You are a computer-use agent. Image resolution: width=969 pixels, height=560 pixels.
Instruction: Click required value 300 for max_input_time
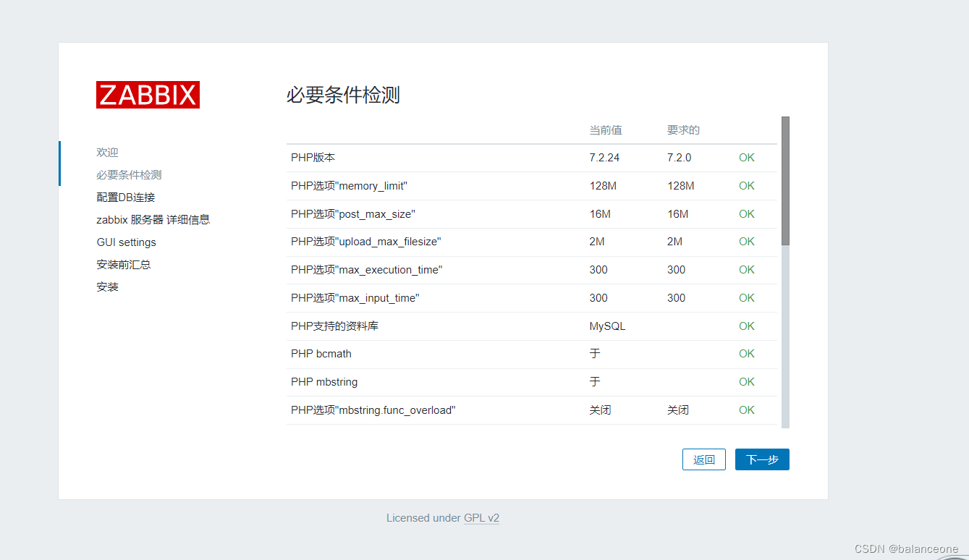tap(677, 298)
